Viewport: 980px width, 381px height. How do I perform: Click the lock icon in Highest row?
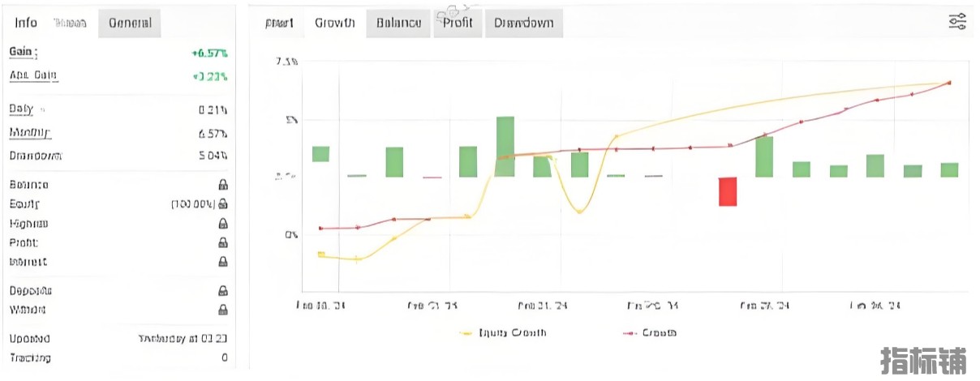pos(222,224)
